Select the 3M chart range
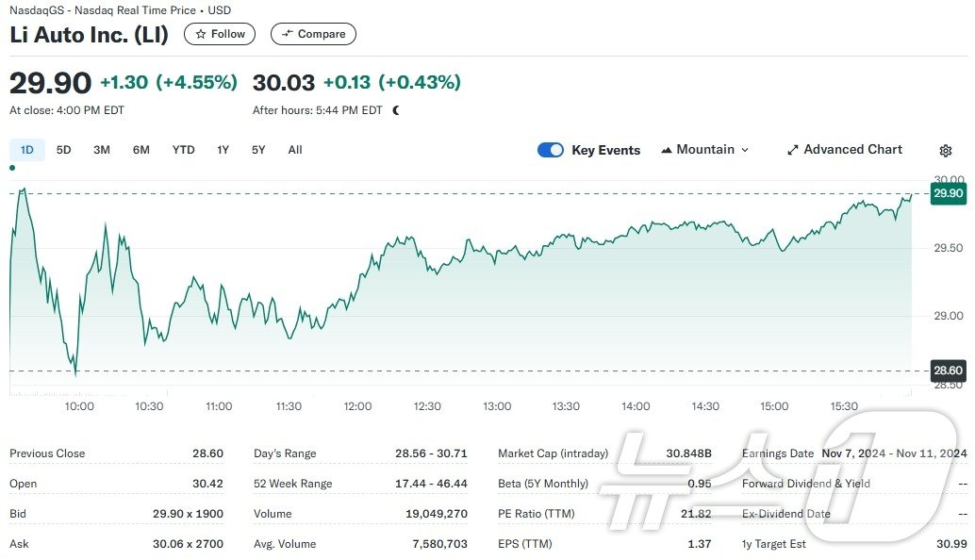The image size is (975, 560). click(x=102, y=150)
